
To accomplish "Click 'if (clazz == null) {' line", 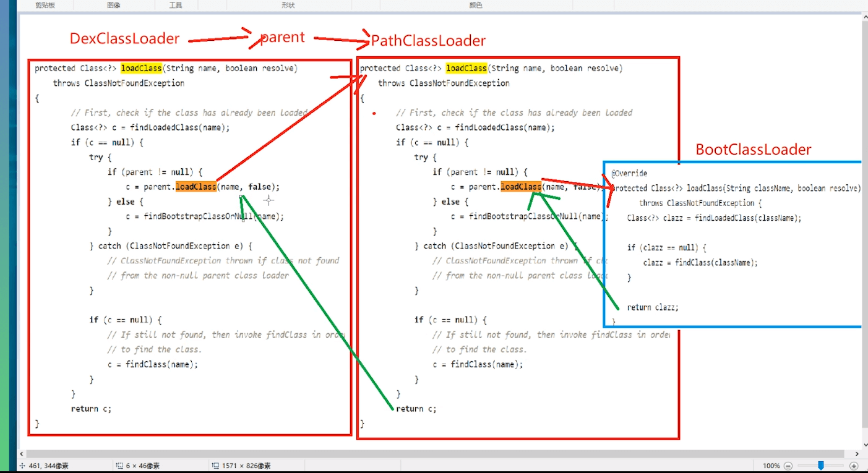I will click(666, 248).
